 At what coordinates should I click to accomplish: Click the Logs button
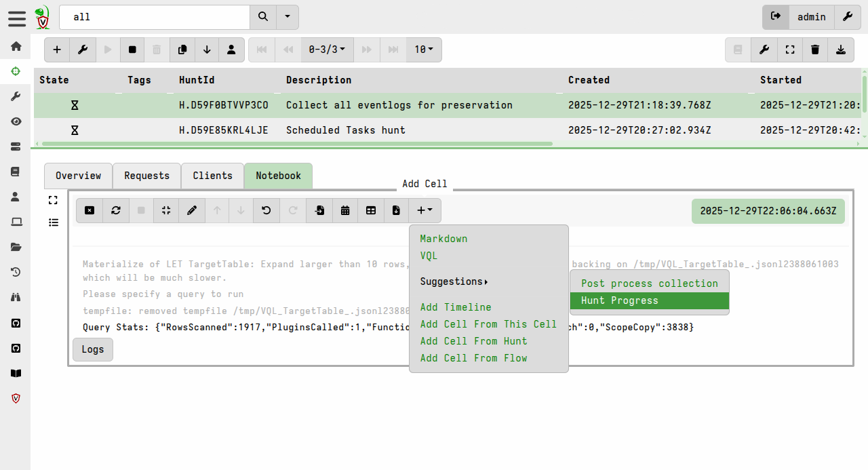tap(93, 349)
